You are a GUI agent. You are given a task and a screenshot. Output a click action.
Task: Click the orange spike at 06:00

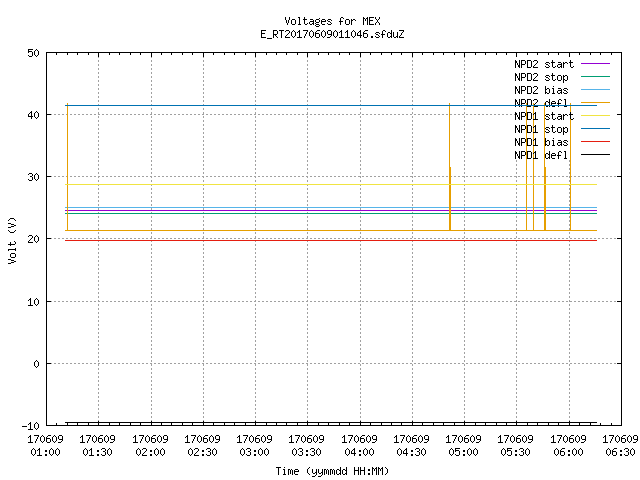point(570,167)
